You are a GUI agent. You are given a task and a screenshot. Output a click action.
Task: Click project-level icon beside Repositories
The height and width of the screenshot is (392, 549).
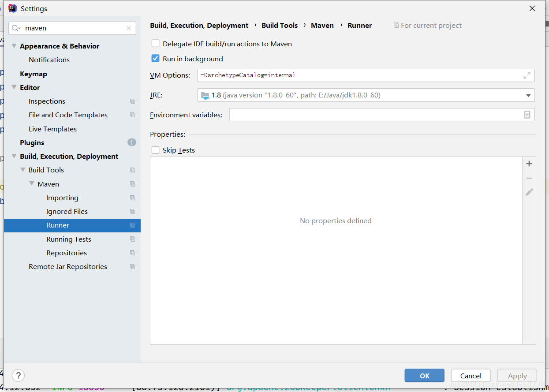tap(132, 253)
